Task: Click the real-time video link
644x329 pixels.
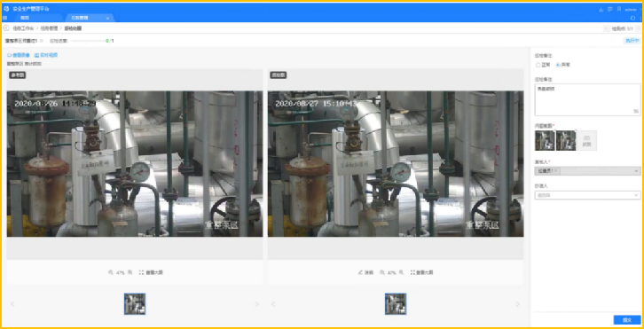Action: pyautogui.click(x=46, y=55)
